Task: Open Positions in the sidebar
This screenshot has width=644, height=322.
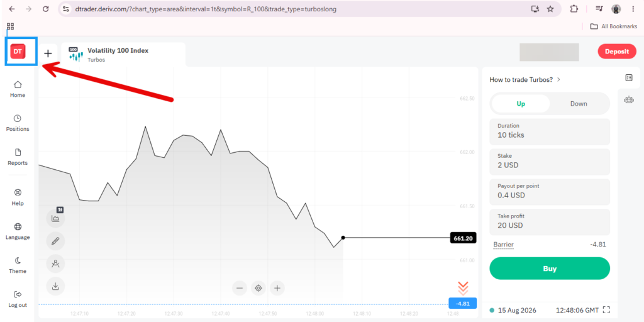Action: [x=18, y=123]
